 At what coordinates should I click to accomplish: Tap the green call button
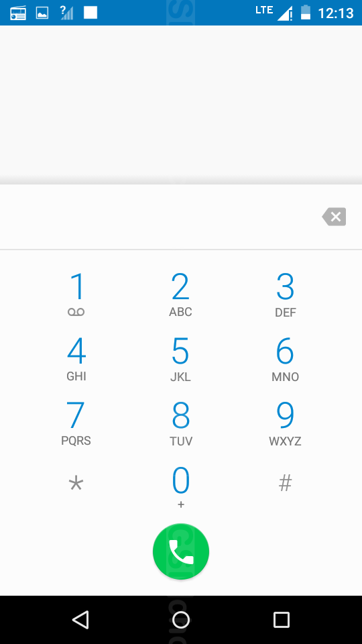(181, 551)
